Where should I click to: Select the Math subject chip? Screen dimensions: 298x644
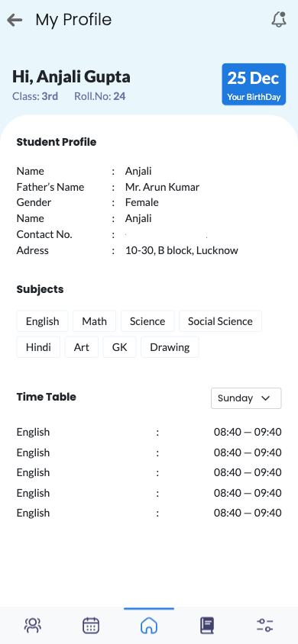[94, 321]
